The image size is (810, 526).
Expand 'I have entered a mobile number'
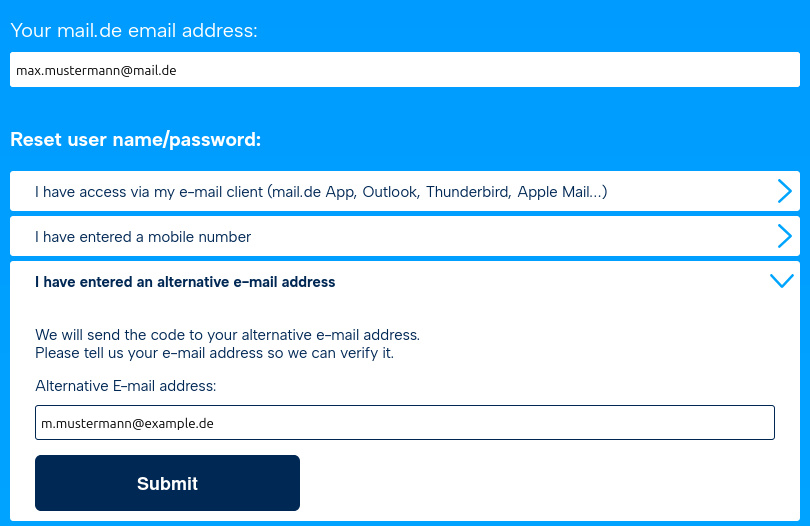[405, 236]
